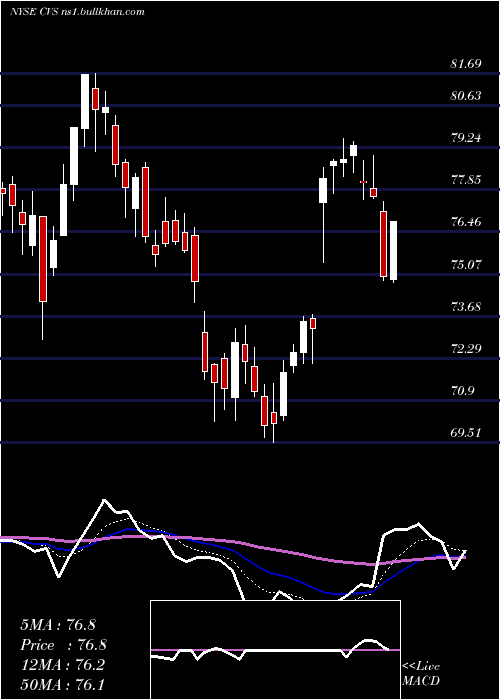Click the 77.85 price level label
The width and height of the screenshot is (500, 700).
pyautogui.click(x=466, y=180)
